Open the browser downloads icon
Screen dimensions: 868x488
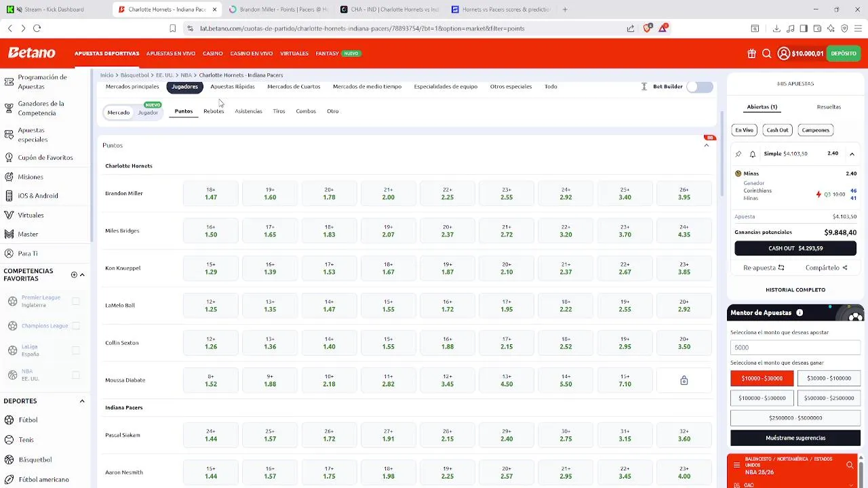pos(776,28)
